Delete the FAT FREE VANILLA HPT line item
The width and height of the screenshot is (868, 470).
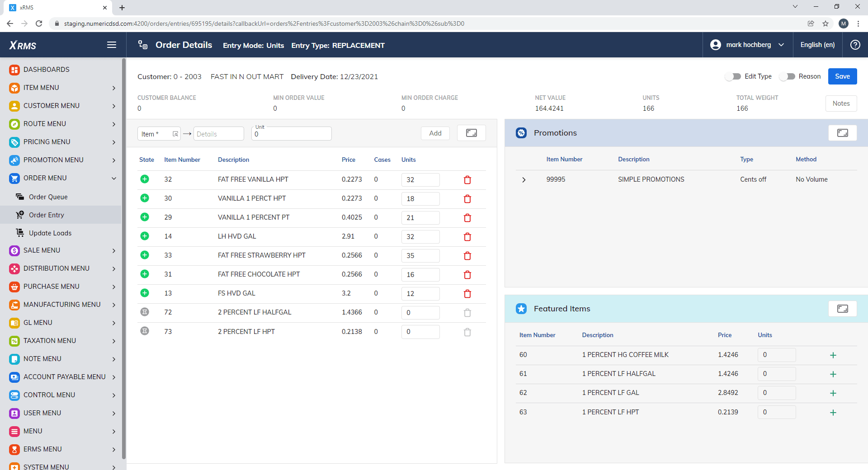point(467,180)
